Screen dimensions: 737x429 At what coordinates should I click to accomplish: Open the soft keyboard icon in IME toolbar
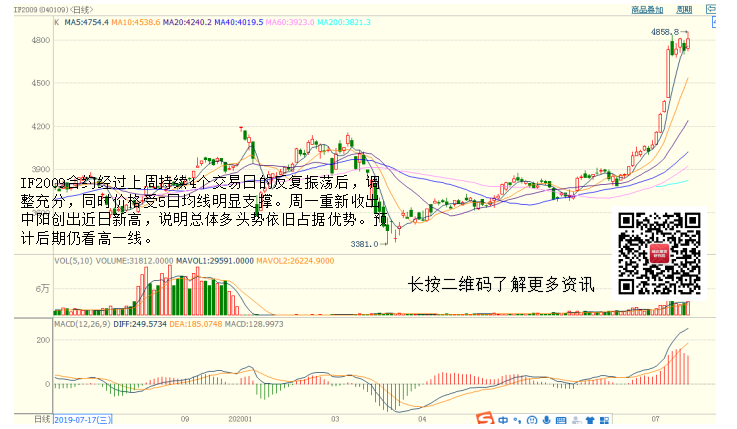click(562, 420)
